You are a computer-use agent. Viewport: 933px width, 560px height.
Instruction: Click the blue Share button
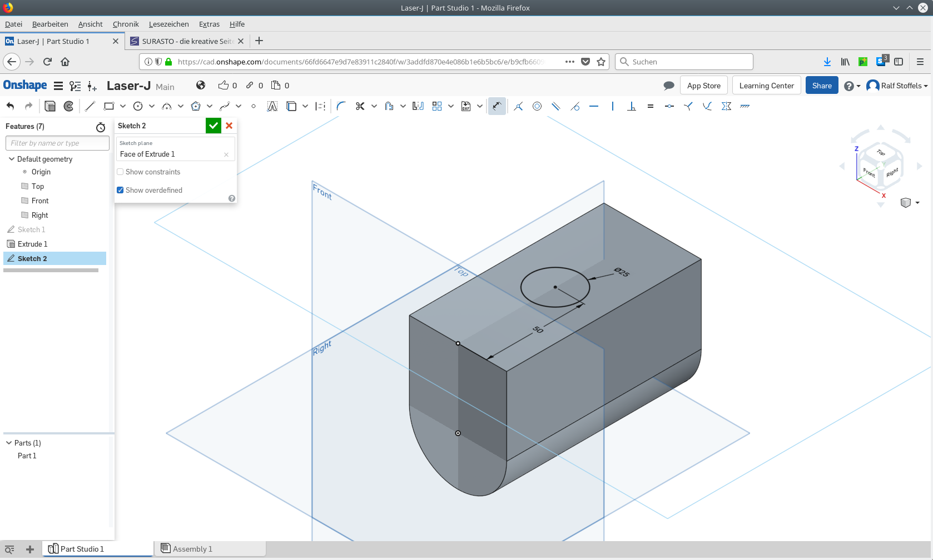pyautogui.click(x=821, y=86)
